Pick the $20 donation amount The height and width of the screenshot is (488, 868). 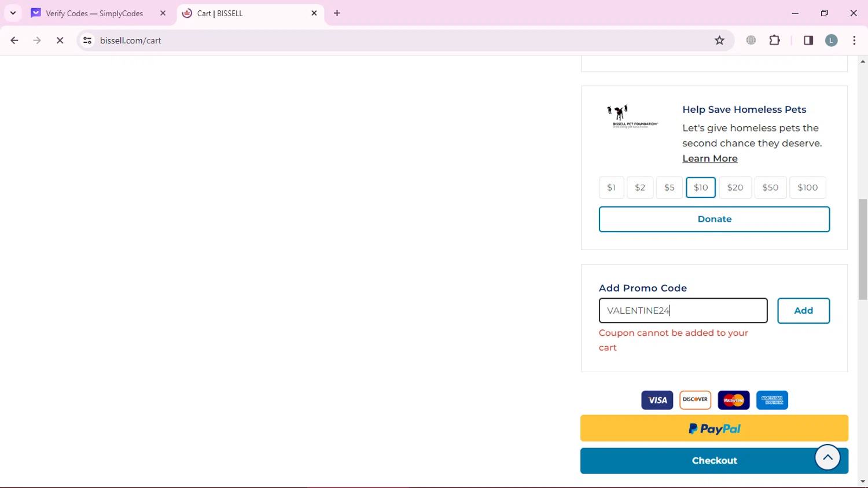735,188
